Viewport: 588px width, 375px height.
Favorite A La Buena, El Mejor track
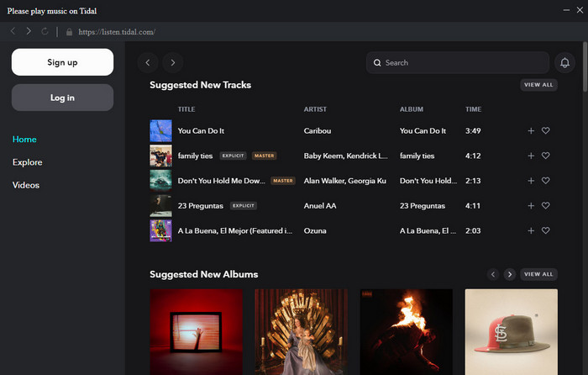coord(546,230)
